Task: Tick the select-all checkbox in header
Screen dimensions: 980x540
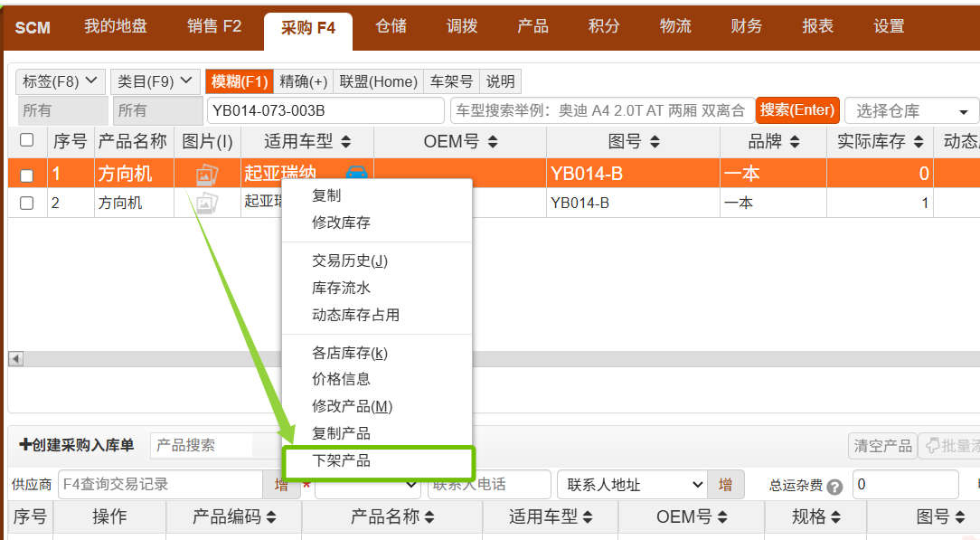Action: tap(26, 140)
